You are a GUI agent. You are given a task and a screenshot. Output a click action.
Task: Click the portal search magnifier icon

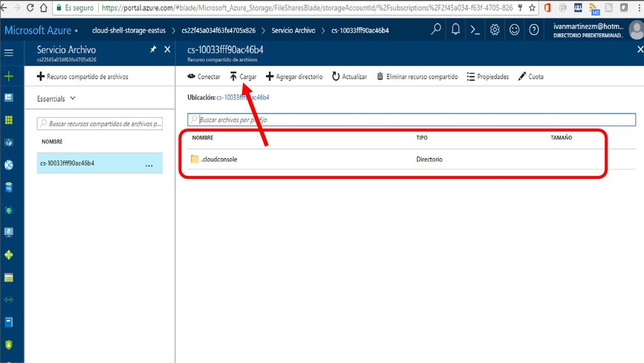click(x=436, y=29)
